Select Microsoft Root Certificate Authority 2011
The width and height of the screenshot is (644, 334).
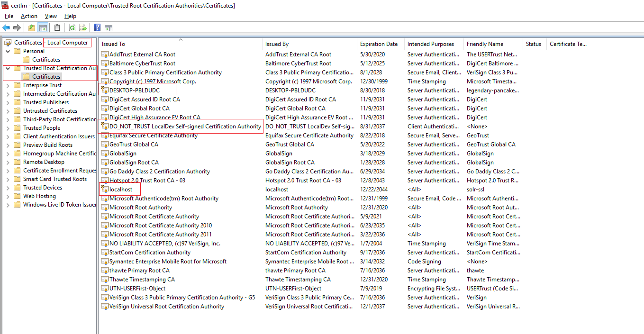click(161, 234)
